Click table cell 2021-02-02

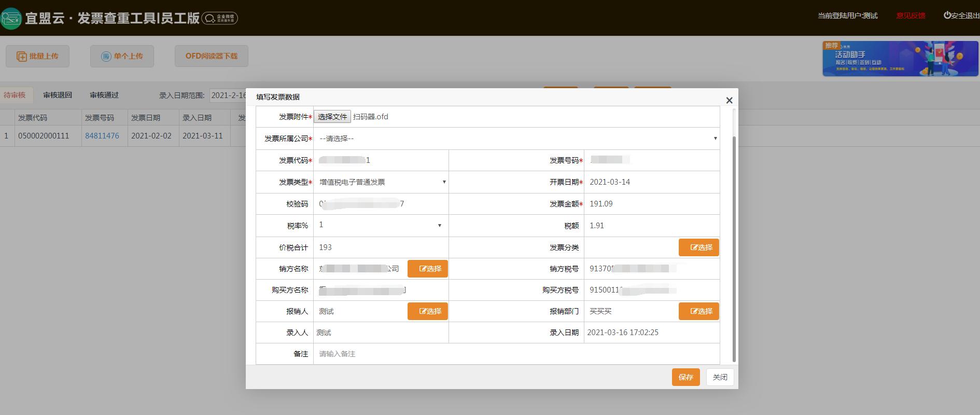[x=153, y=136]
